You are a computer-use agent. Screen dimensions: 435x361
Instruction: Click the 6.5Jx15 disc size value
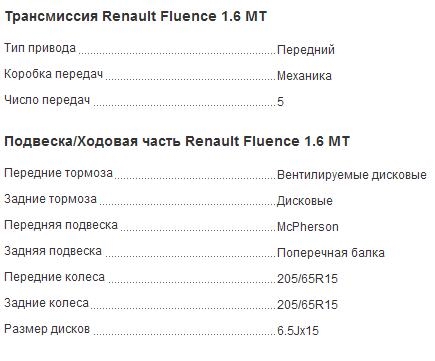pyautogui.click(x=298, y=331)
